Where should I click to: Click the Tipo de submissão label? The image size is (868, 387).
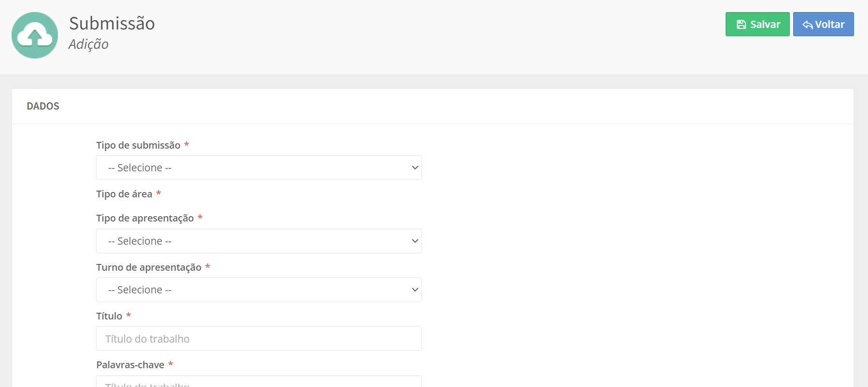(x=138, y=145)
